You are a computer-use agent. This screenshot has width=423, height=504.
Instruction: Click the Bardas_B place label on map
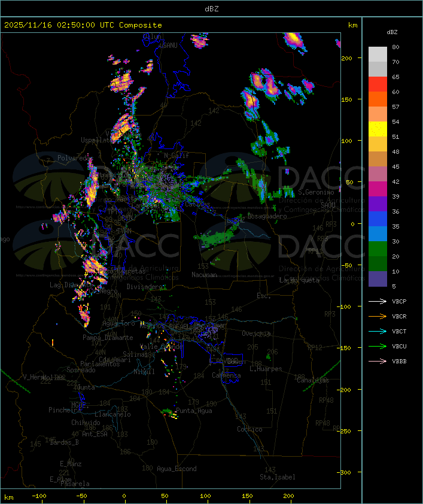coord(65,442)
